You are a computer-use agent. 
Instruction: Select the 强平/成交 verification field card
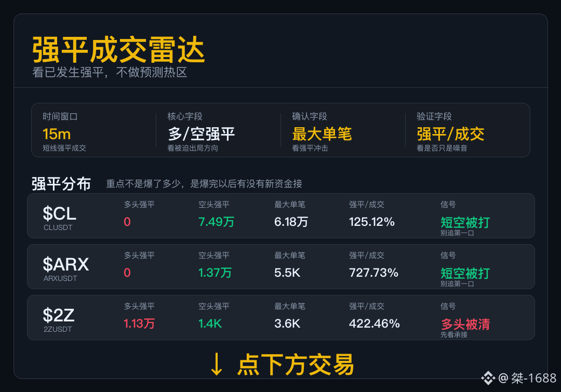(468, 130)
